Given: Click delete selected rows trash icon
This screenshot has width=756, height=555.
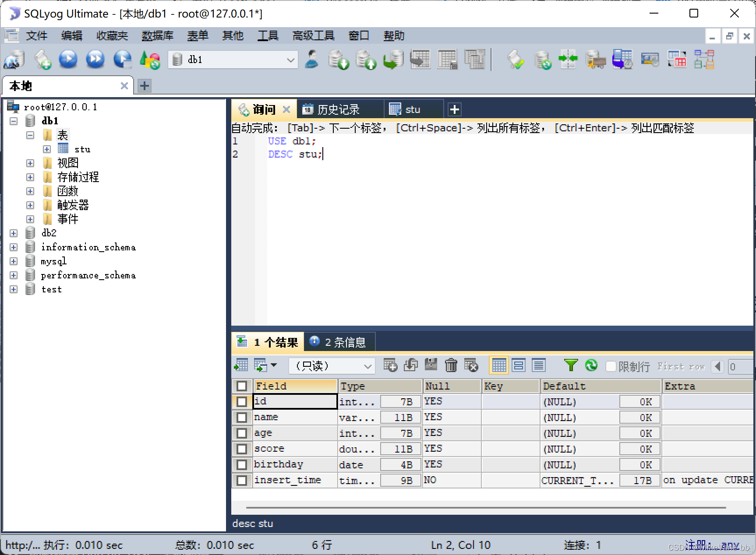Looking at the screenshot, I should click(451, 365).
